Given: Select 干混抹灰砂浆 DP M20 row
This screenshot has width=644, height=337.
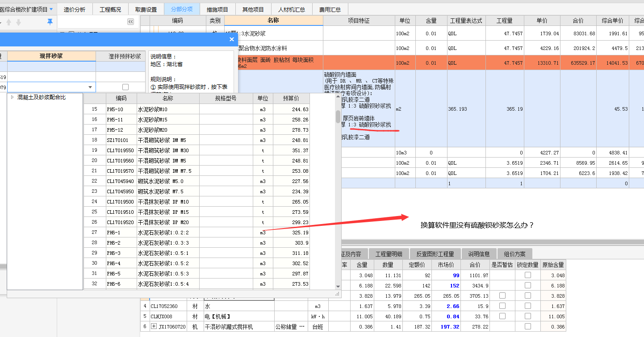Looking at the screenshot, I should coord(197,222).
